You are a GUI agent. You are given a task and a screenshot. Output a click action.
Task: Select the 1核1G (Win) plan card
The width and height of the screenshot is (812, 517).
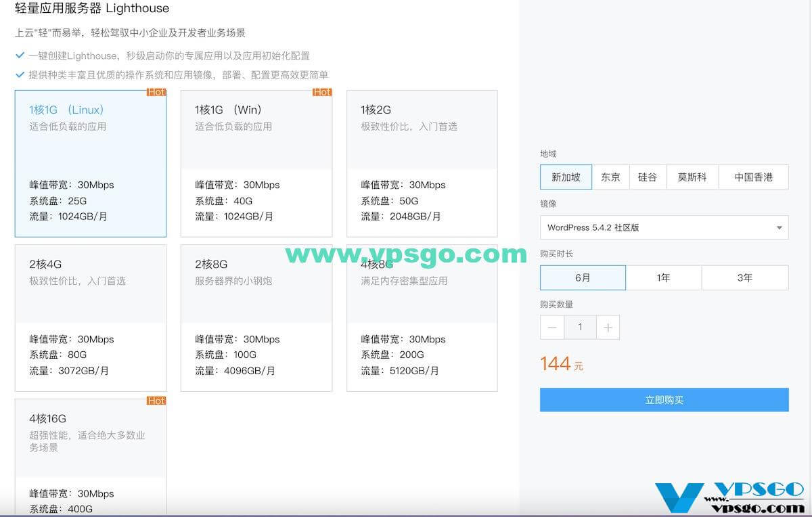[256, 164]
